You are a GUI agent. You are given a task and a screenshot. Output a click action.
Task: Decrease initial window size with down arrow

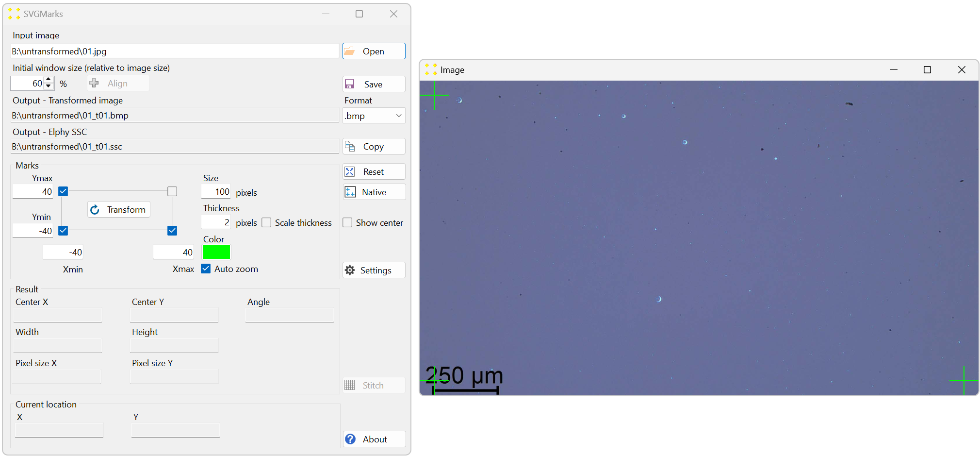[x=48, y=86]
